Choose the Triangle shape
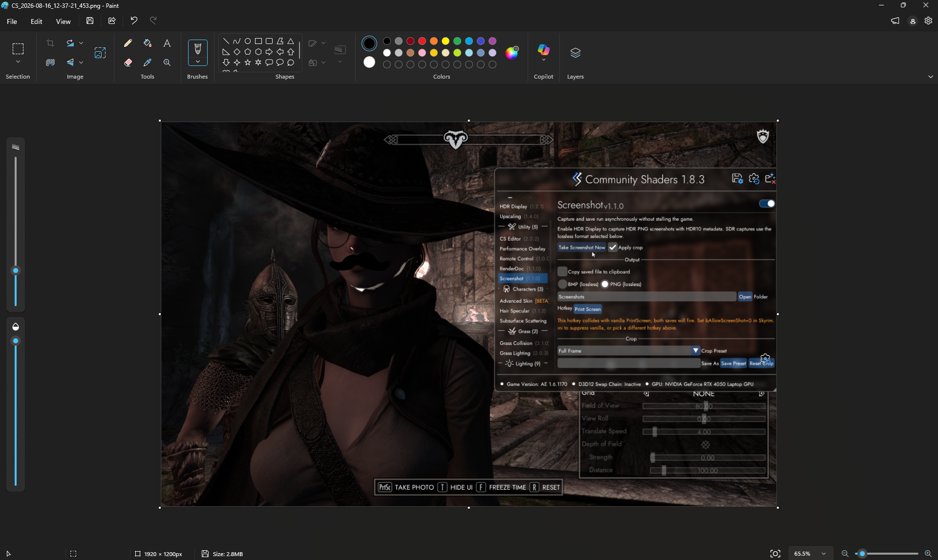Viewport: 938px width, 560px height. click(x=291, y=41)
